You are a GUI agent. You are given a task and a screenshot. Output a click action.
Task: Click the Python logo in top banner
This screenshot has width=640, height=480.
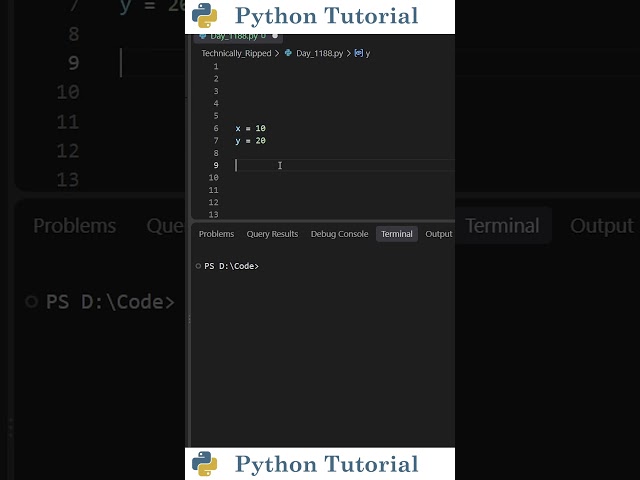204,16
